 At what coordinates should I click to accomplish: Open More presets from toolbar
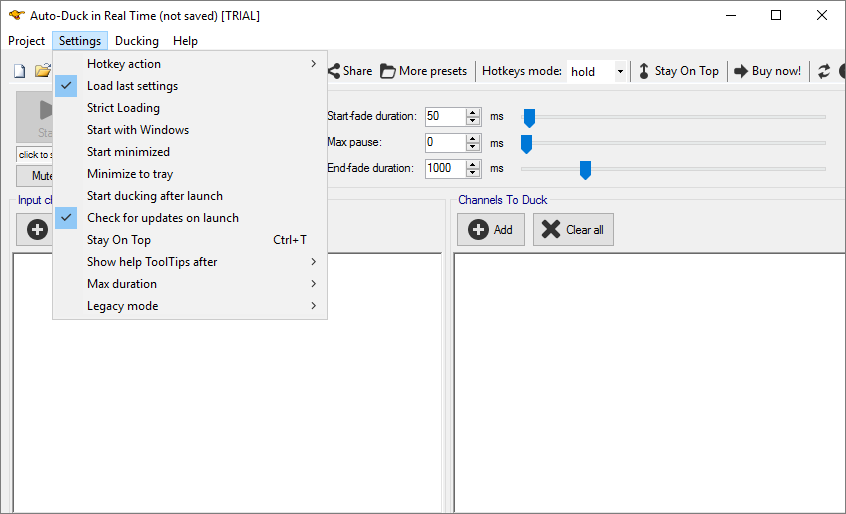pos(423,71)
